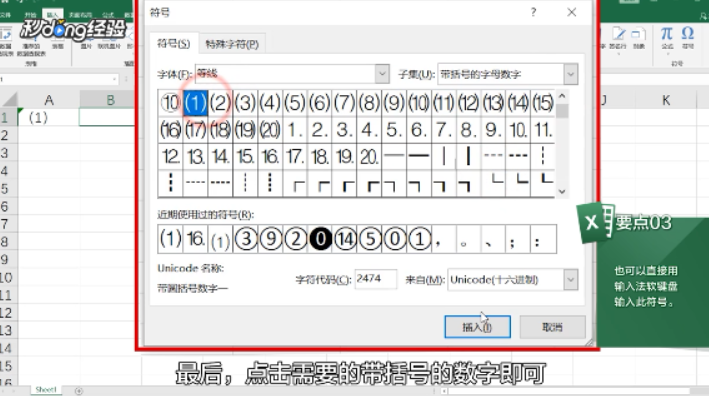Select the parenthesized (3) symbol
Viewport: 709px width, 396px height.
(x=245, y=103)
